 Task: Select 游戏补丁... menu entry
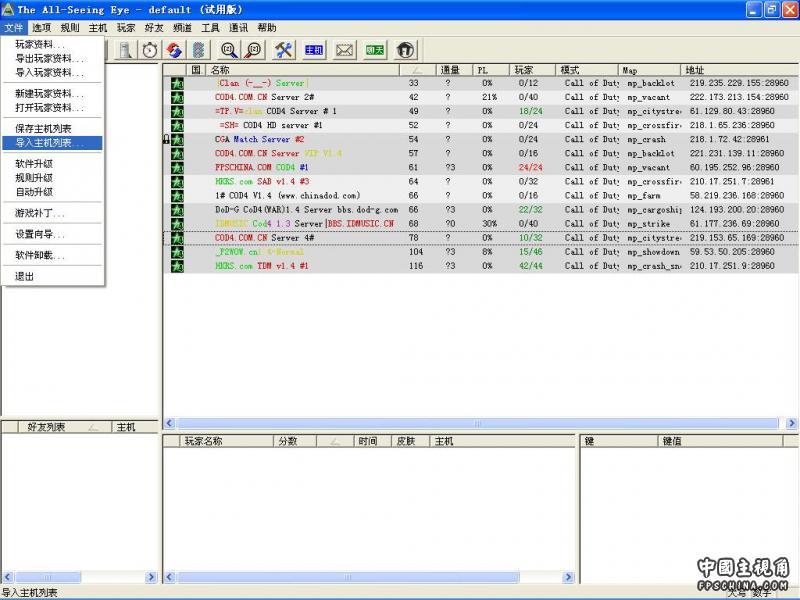[53, 213]
